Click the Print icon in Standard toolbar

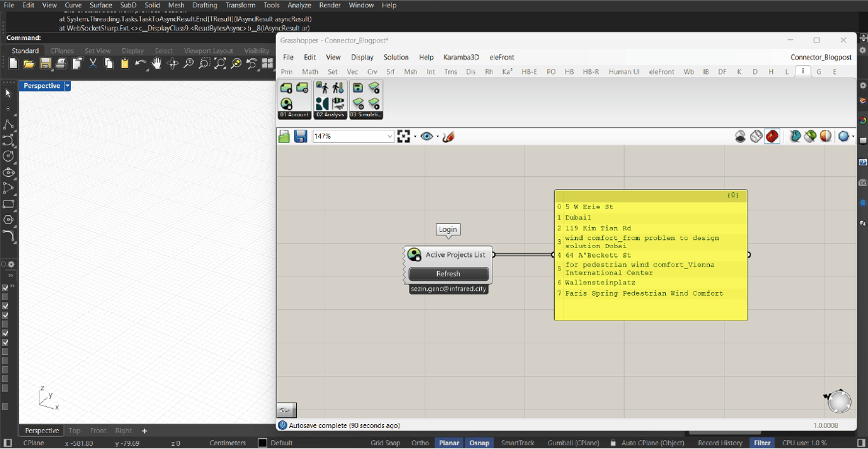61,64
